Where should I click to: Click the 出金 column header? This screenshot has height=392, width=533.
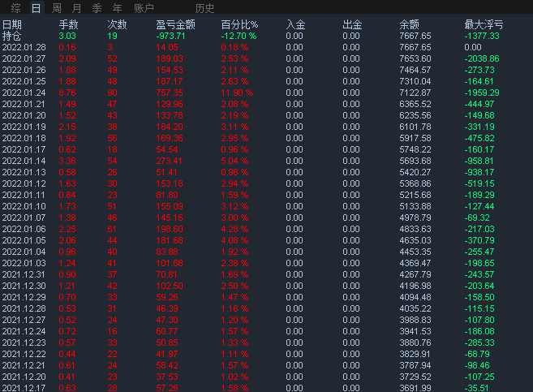point(353,24)
